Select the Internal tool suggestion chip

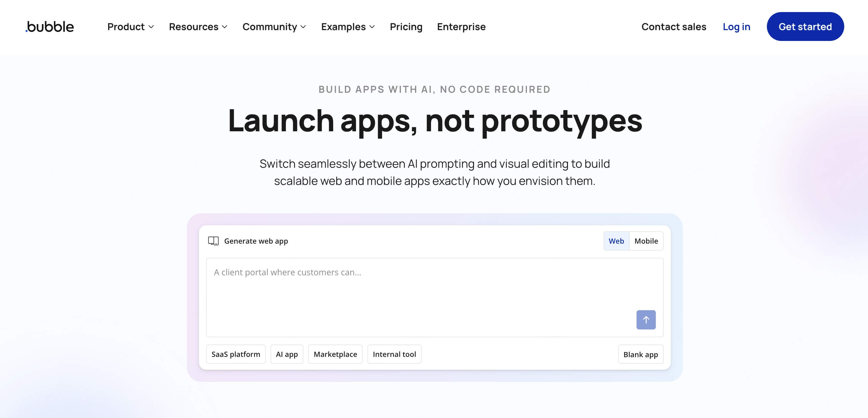pyautogui.click(x=394, y=354)
